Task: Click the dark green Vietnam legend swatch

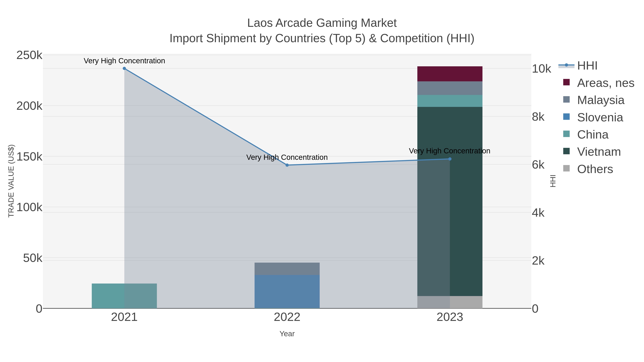Action: click(566, 151)
